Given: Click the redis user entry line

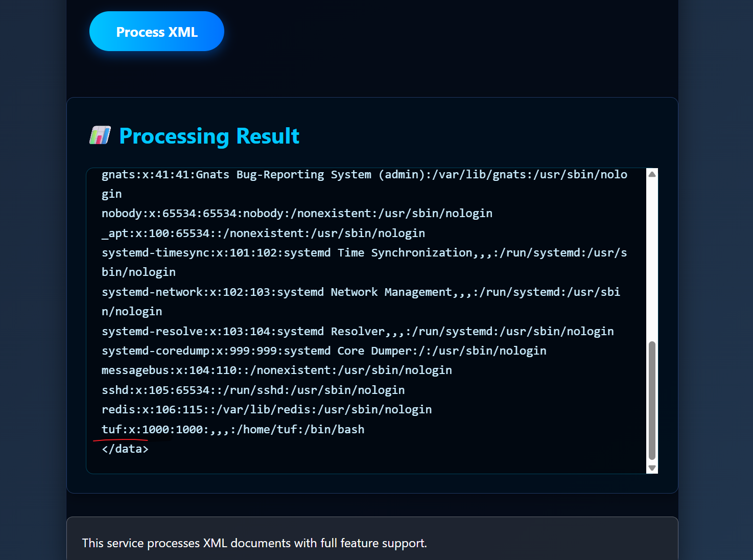Looking at the screenshot, I should 266,410.
